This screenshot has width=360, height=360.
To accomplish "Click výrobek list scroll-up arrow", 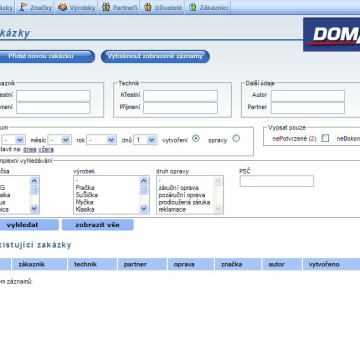I will click(144, 181).
